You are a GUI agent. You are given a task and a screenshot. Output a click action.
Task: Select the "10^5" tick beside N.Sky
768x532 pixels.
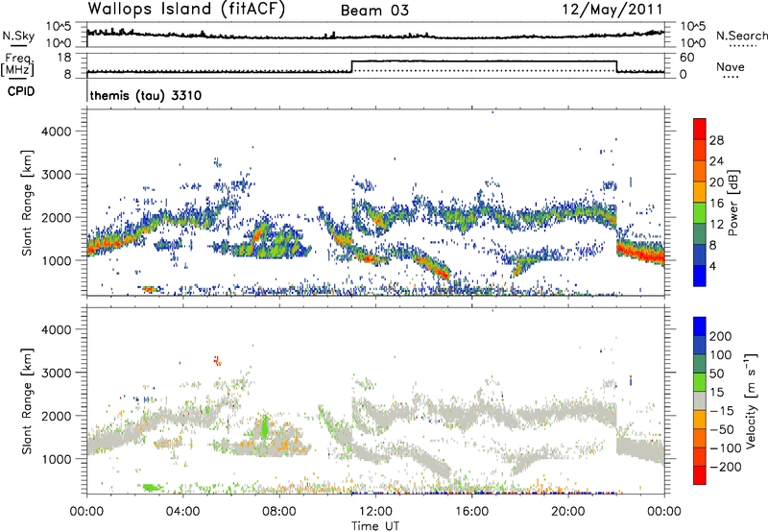pos(59,27)
